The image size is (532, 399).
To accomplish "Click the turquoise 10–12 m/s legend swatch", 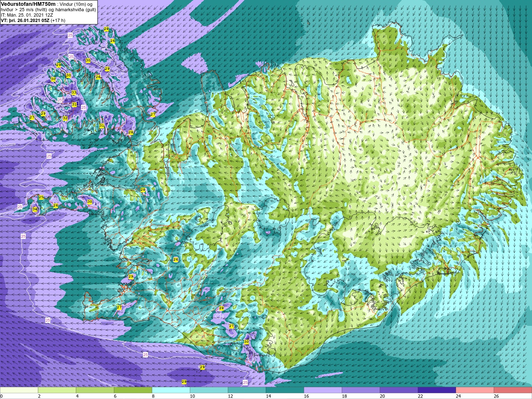I will [209, 390].
